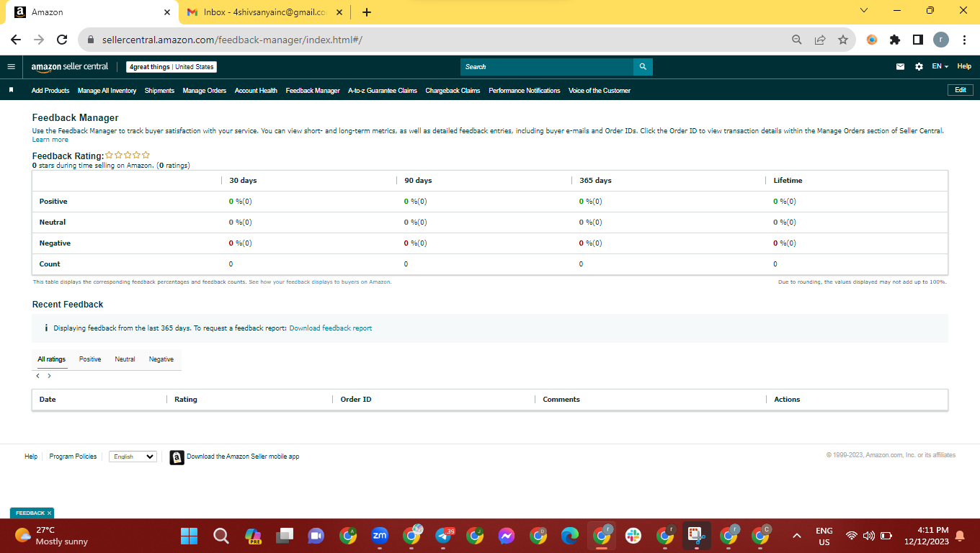Screen dimensions: 980x553
Task: Launch Zoom from the taskbar
Action: point(380,536)
